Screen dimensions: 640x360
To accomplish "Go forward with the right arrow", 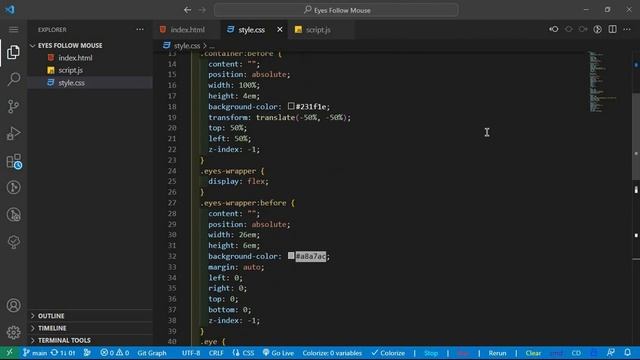I will (x=202, y=10).
